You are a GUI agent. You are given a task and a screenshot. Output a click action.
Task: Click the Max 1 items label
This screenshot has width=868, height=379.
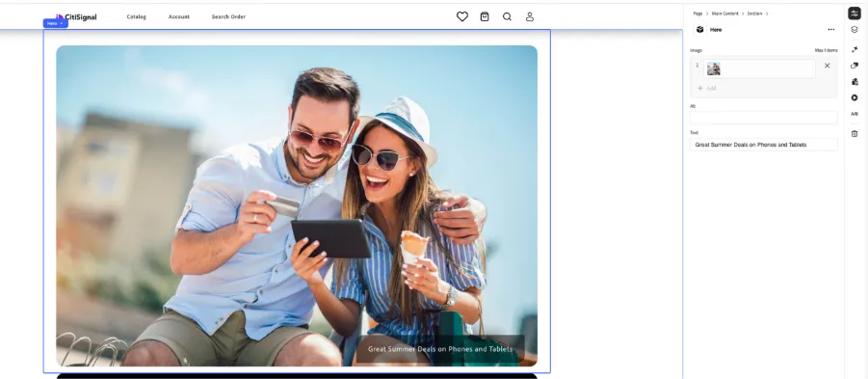826,50
